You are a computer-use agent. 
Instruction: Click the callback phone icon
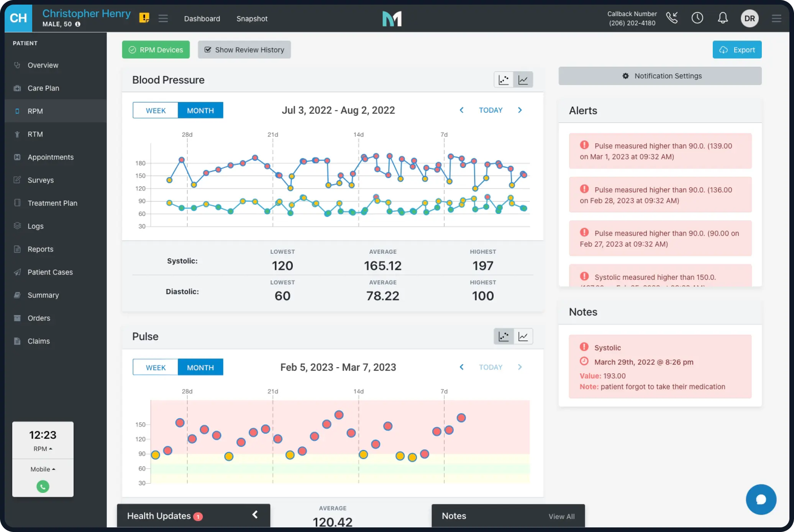point(672,18)
